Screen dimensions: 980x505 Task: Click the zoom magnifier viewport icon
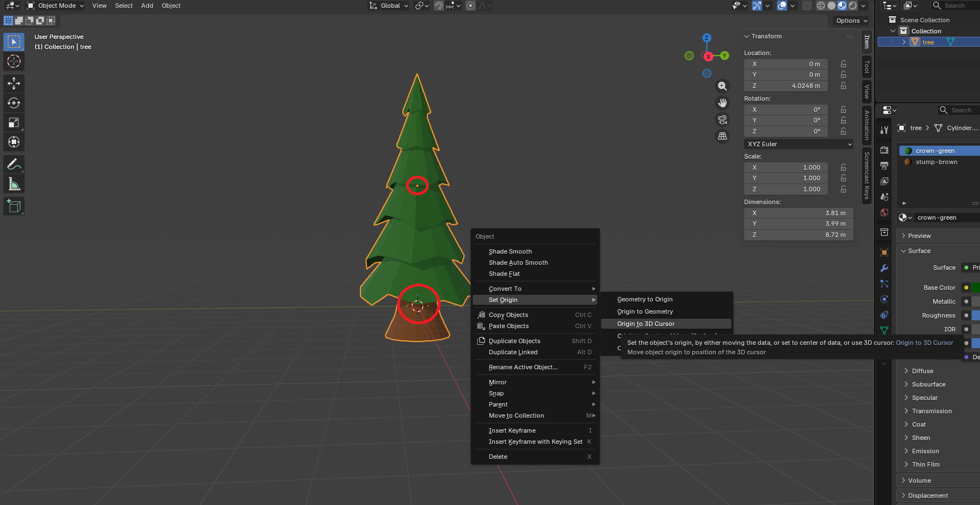(722, 86)
